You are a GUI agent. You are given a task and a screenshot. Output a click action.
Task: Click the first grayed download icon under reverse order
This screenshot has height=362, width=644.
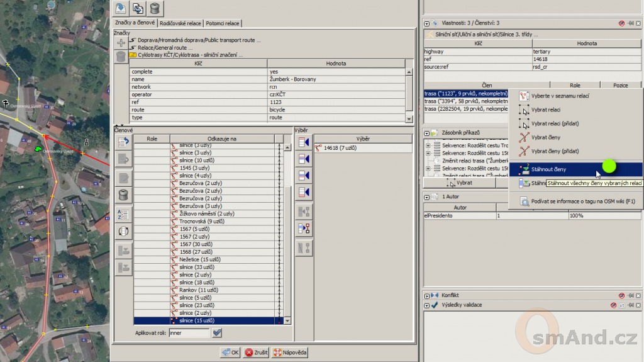tap(123, 251)
